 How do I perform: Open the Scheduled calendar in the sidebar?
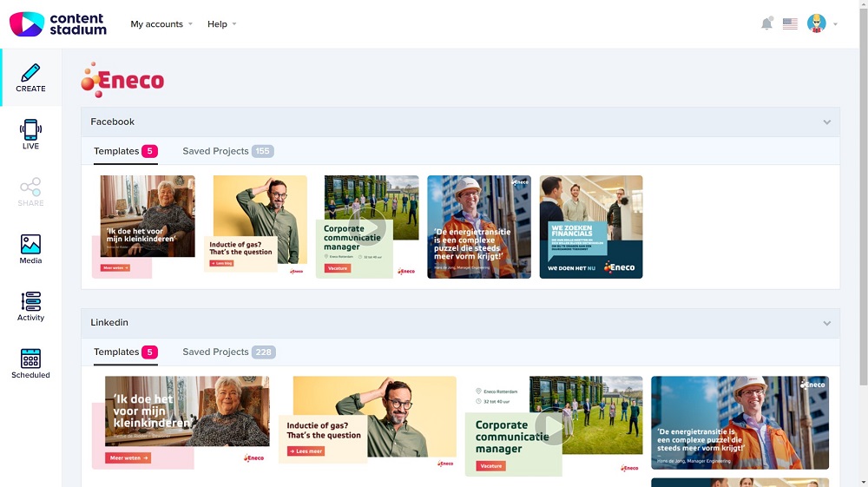[x=31, y=364]
